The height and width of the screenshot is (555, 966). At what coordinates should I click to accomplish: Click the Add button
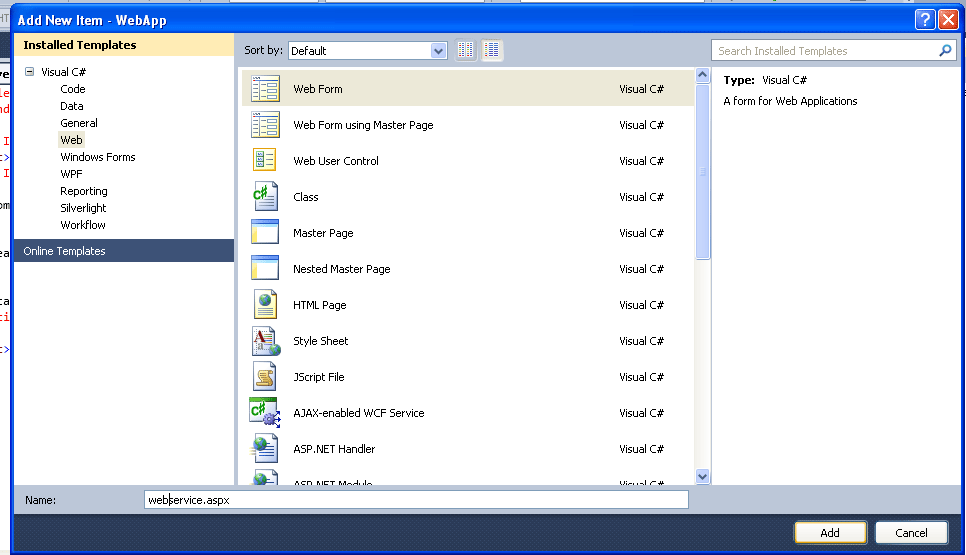click(x=830, y=532)
